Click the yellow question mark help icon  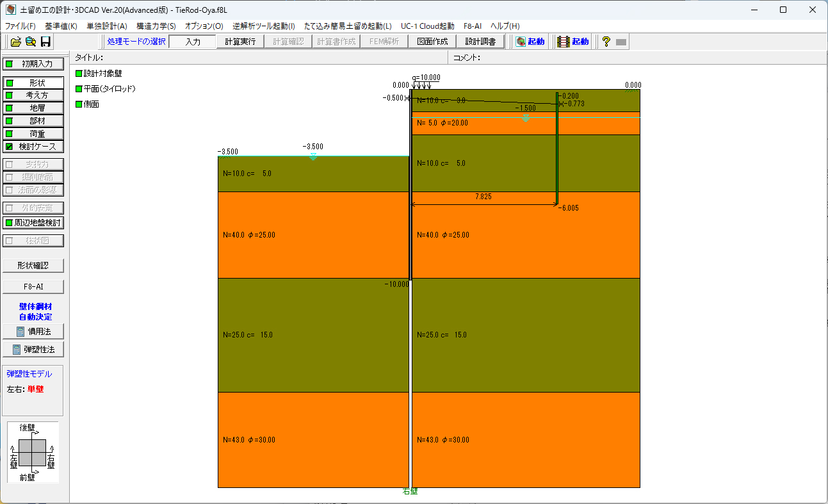pyautogui.click(x=606, y=42)
